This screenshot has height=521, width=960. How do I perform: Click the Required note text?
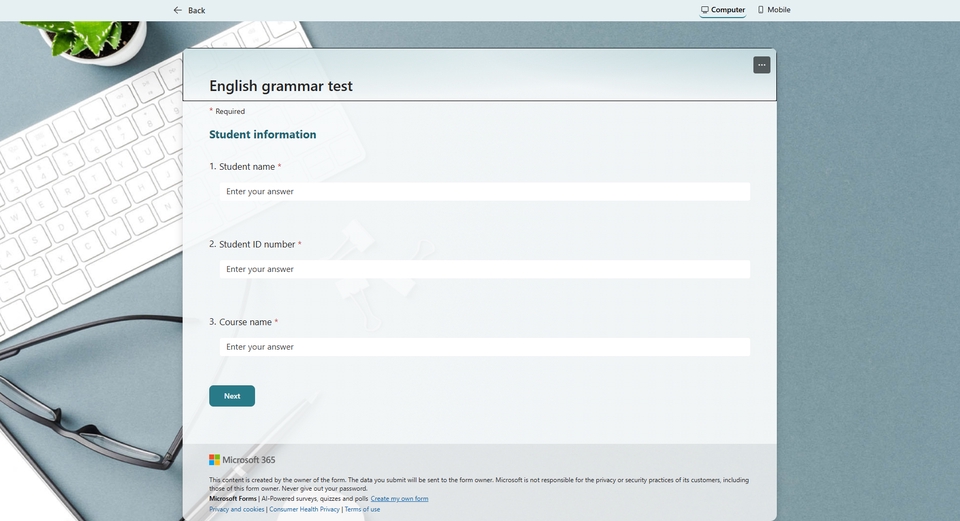pyautogui.click(x=227, y=111)
